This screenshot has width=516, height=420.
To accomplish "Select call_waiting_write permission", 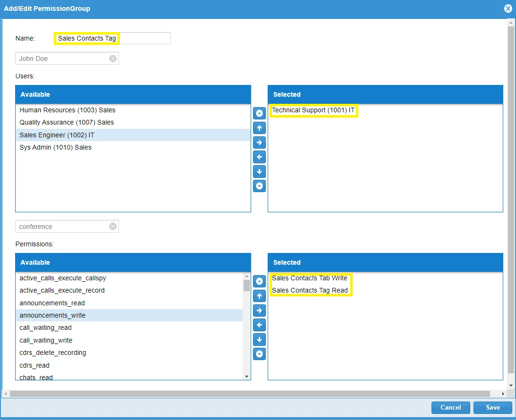I will point(129,340).
